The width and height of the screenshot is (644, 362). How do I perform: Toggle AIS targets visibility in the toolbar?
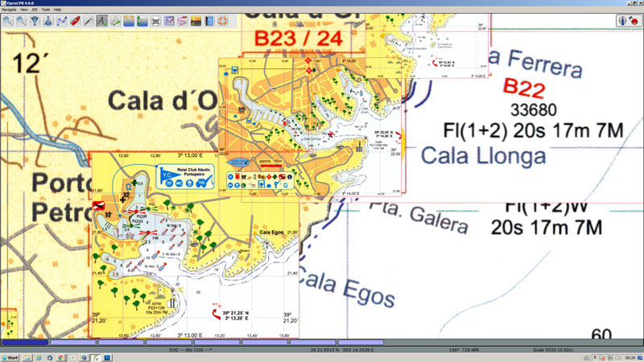tap(116, 20)
